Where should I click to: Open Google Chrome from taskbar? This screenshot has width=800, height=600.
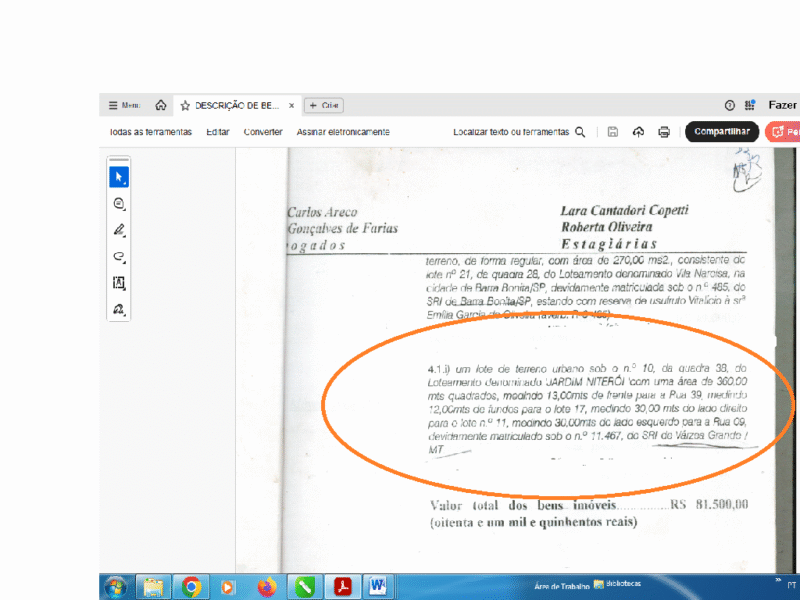tap(190, 586)
